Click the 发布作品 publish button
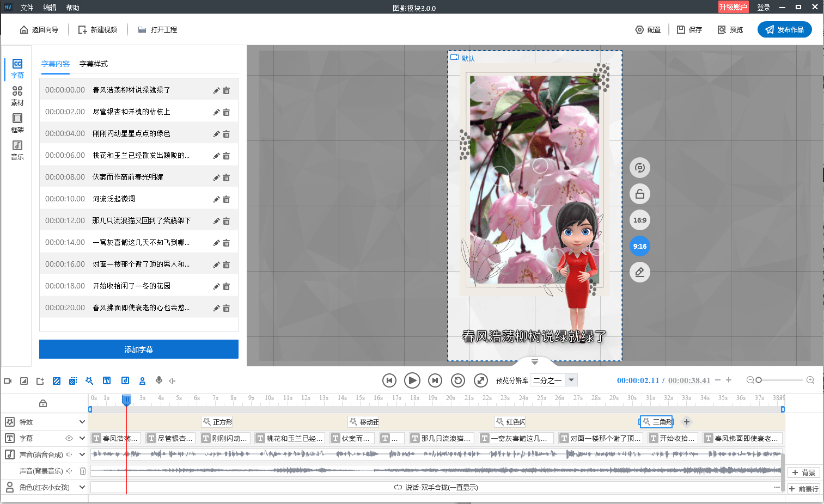 [785, 29]
